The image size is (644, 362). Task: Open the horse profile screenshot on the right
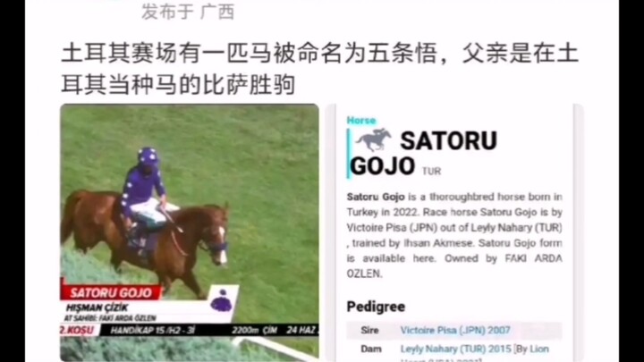tap(454, 232)
